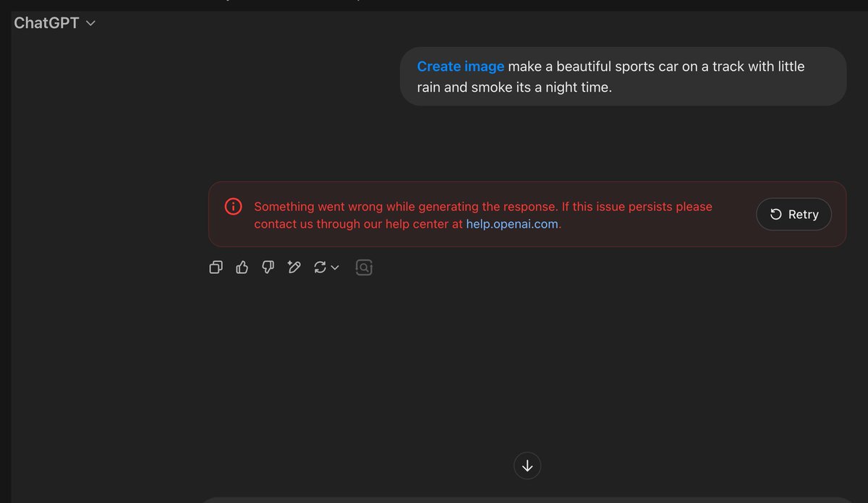Click the message composer at the bottom
This screenshot has width=868, height=503.
coord(527,499)
